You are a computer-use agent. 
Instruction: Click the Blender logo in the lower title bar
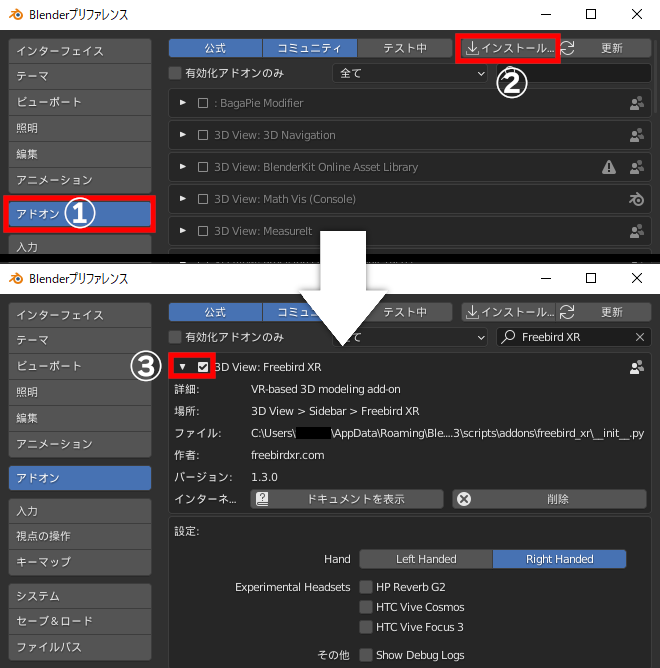point(16,279)
